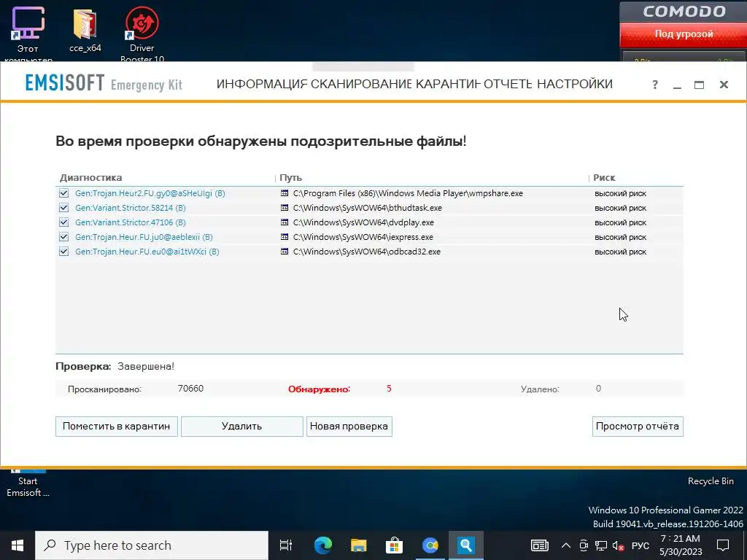This screenshot has width=747, height=560.
Task: Select the wmpshare.exe file path
Action: pyautogui.click(x=408, y=193)
